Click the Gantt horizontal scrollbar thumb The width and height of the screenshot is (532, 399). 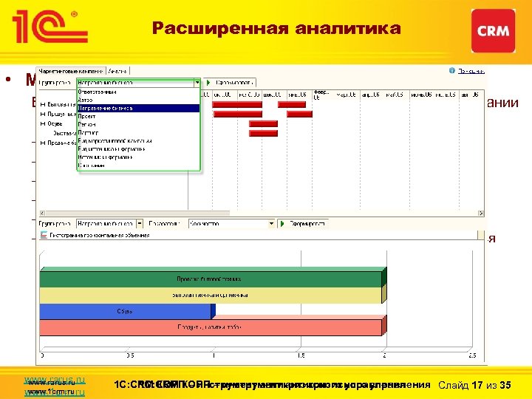[137, 213]
